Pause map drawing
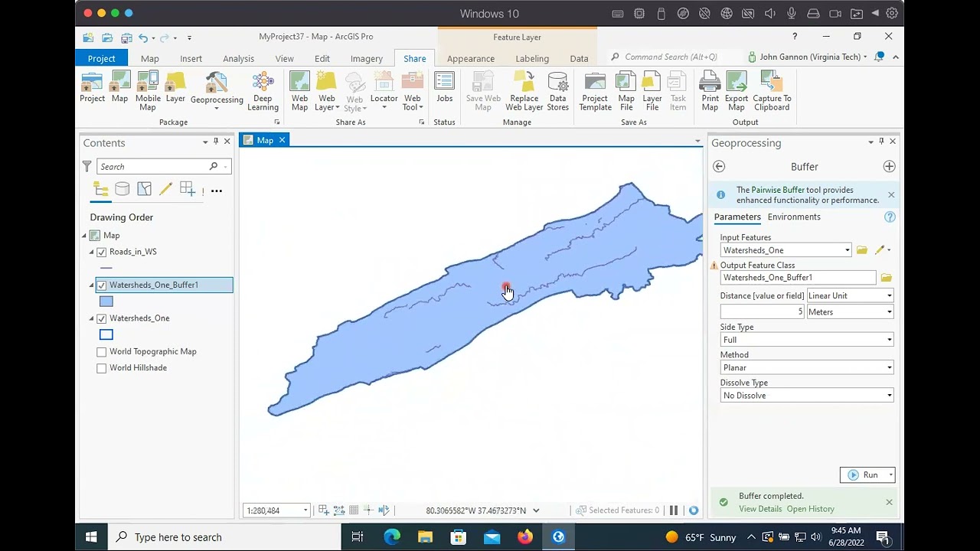The width and height of the screenshot is (980, 551). pyautogui.click(x=674, y=510)
